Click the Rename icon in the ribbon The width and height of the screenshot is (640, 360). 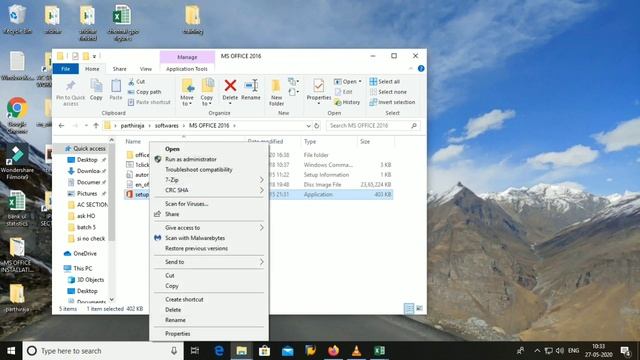click(251, 85)
